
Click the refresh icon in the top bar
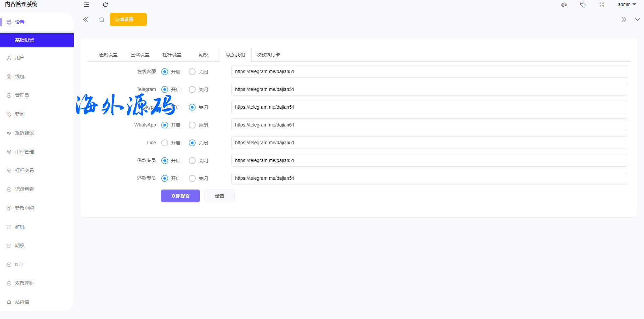(105, 5)
